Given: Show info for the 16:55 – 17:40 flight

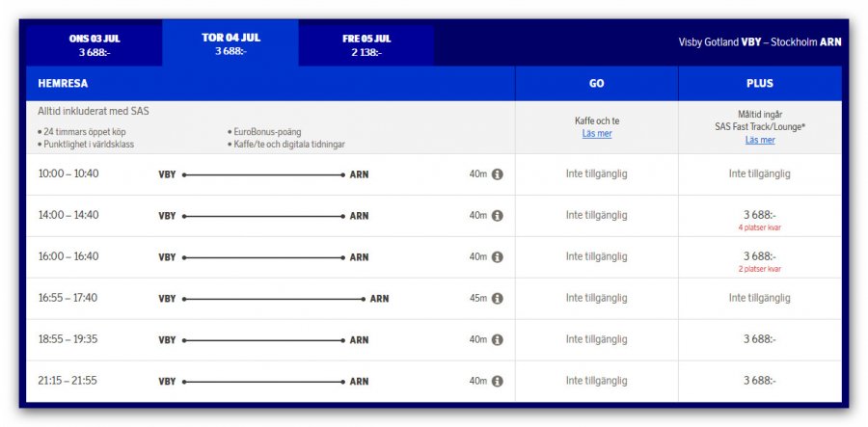Looking at the screenshot, I should [x=498, y=299].
